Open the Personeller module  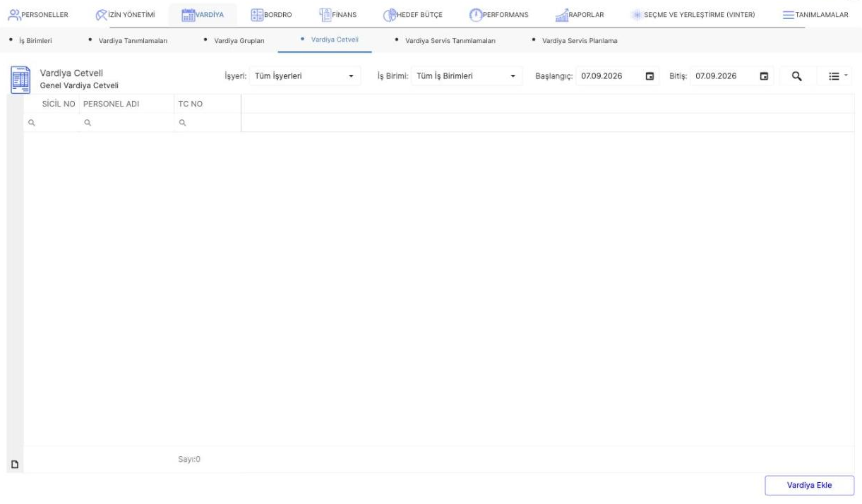click(x=39, y=14)
